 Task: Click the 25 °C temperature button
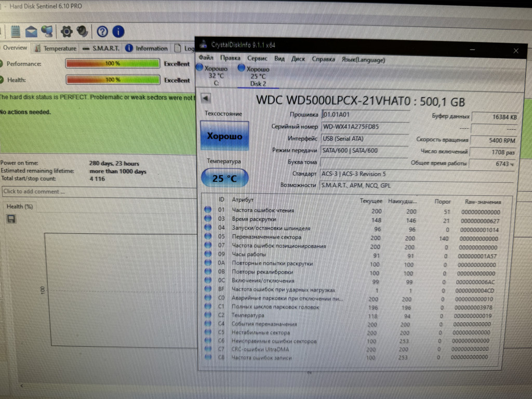(224, 178)
